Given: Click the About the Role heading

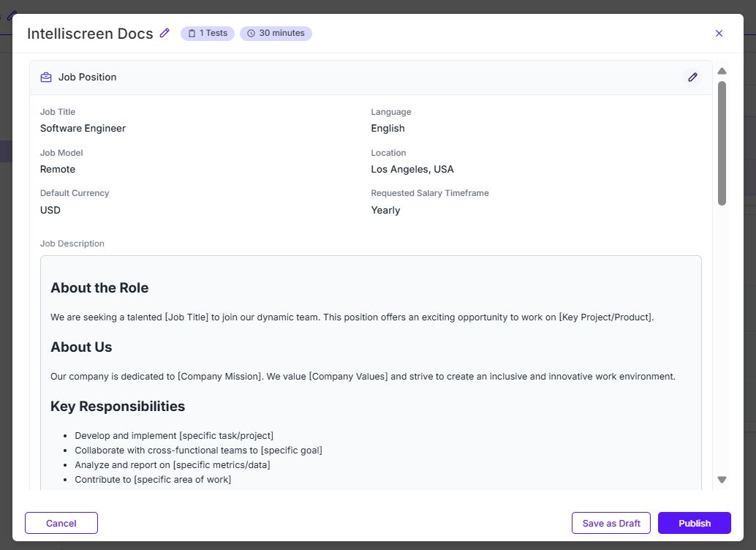Looking at the screenshot, I should (x=99, y=288).
